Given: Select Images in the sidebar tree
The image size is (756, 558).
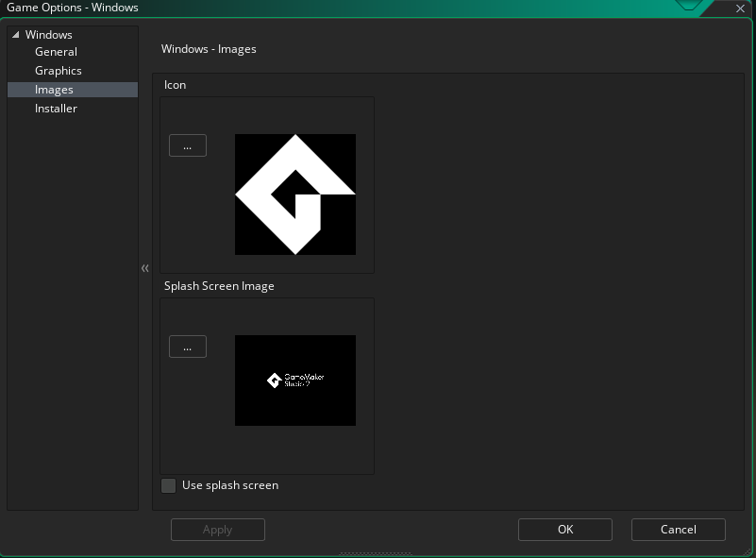Looking at the screenshot, I should [x=54, y=90].
